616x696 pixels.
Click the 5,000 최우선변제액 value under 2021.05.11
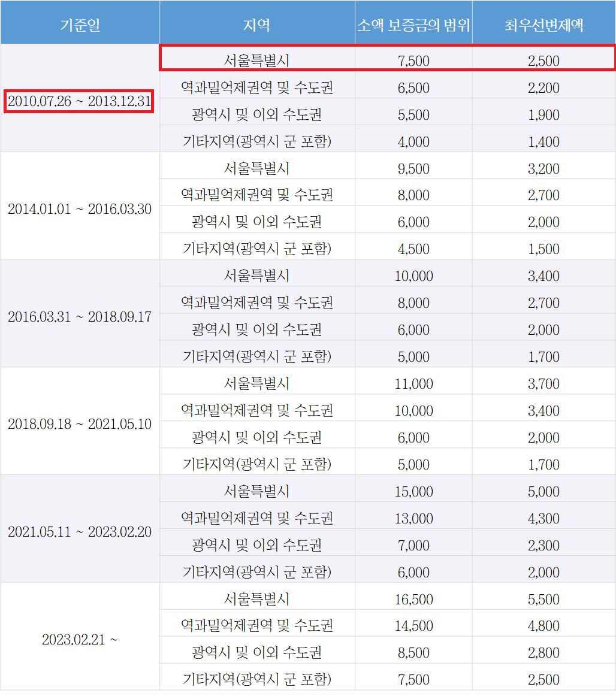pyautogui.click(x=543, y=488)
